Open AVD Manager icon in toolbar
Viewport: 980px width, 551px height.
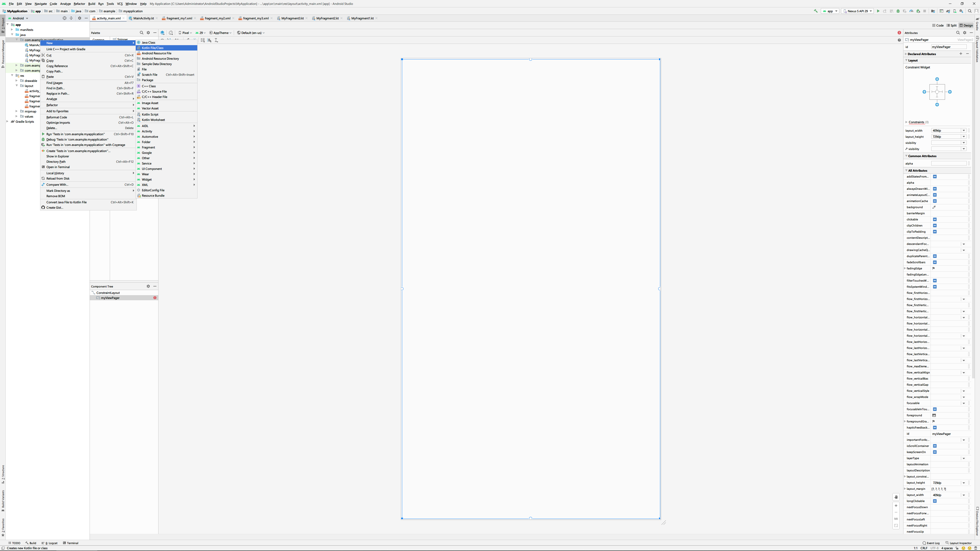tap(955, 11)
